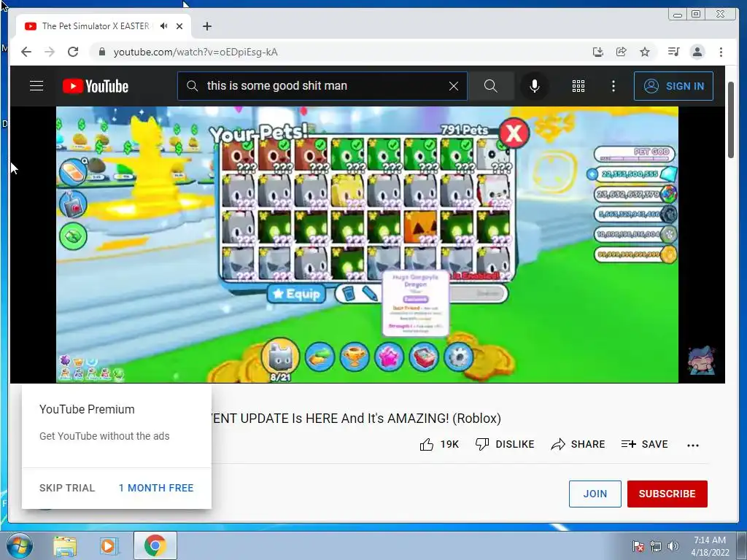Launch Windows Media Player from taskbar
747x560 pixels.
coord(109,545)
